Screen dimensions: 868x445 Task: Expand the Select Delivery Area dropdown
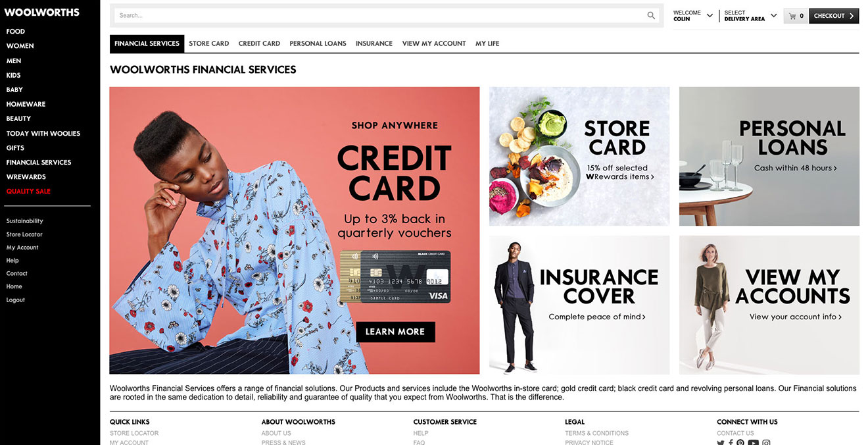pyautogui.click(x=750, y=16)
